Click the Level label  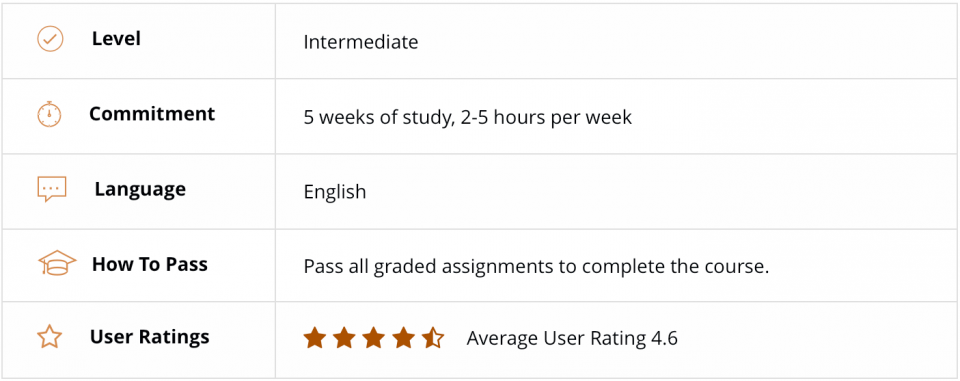pos(116,39)
